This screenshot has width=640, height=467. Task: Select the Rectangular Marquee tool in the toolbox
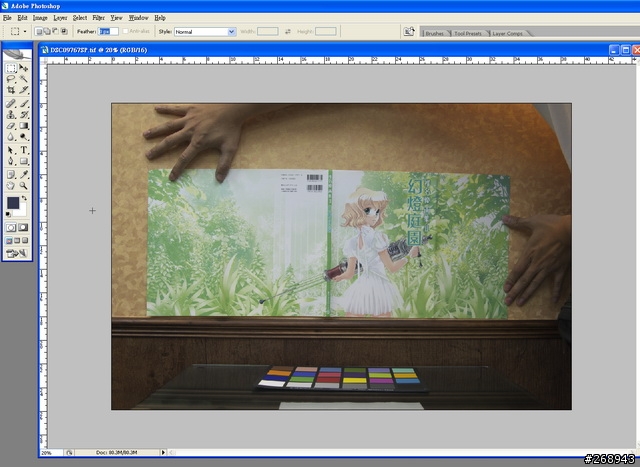(11, 68)
